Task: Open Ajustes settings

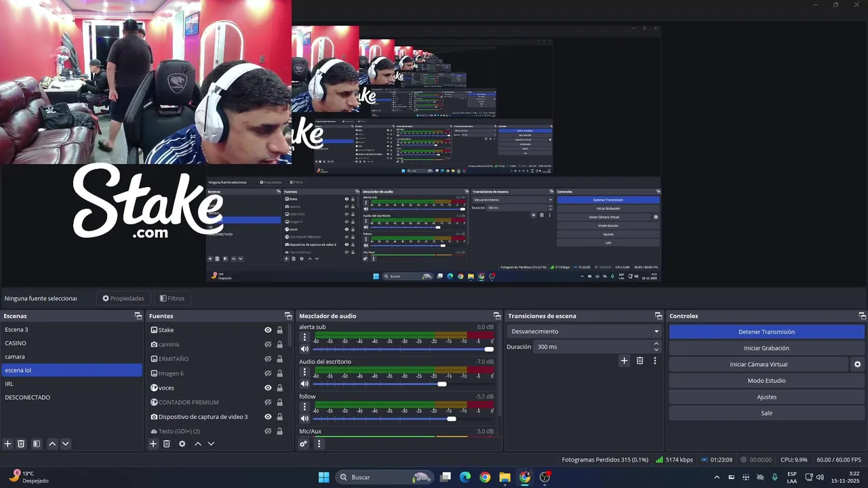Action: click(x=766, y=397)
